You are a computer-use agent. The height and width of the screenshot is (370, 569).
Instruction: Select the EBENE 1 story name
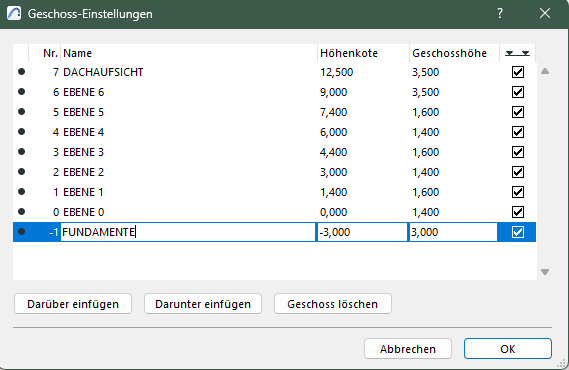(x=83, y=192)
